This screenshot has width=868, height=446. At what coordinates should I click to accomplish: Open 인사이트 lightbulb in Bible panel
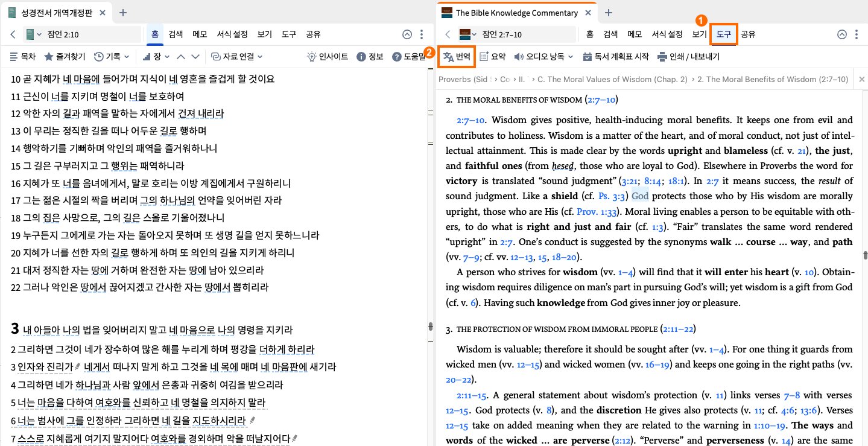point(328,57)
